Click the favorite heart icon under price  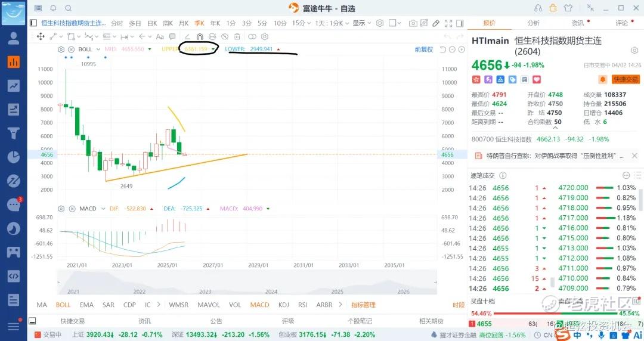pos(537,79)
